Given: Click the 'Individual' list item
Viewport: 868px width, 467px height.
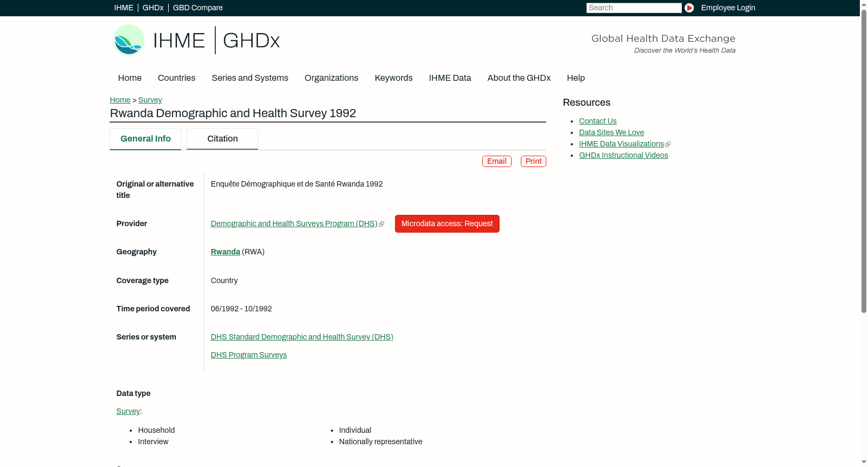Looking at the screenshot, I should click(x=355, y=430).
